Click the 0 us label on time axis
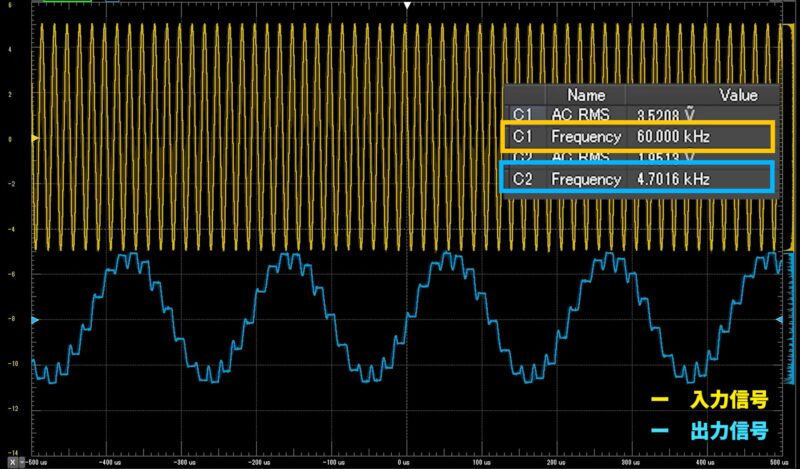The height and width of the screenshot is (469, 800). 405,463
